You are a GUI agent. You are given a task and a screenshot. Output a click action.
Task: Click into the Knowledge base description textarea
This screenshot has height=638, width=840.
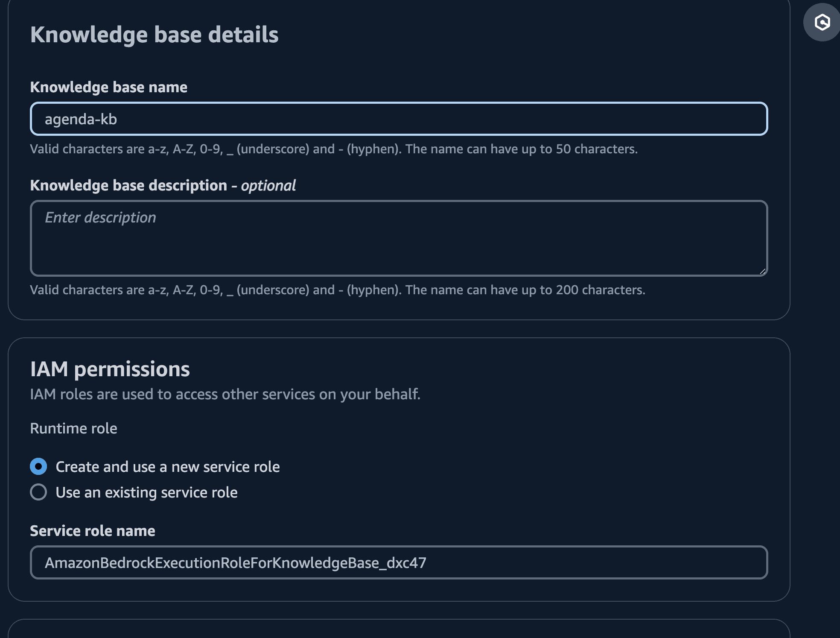399,243
